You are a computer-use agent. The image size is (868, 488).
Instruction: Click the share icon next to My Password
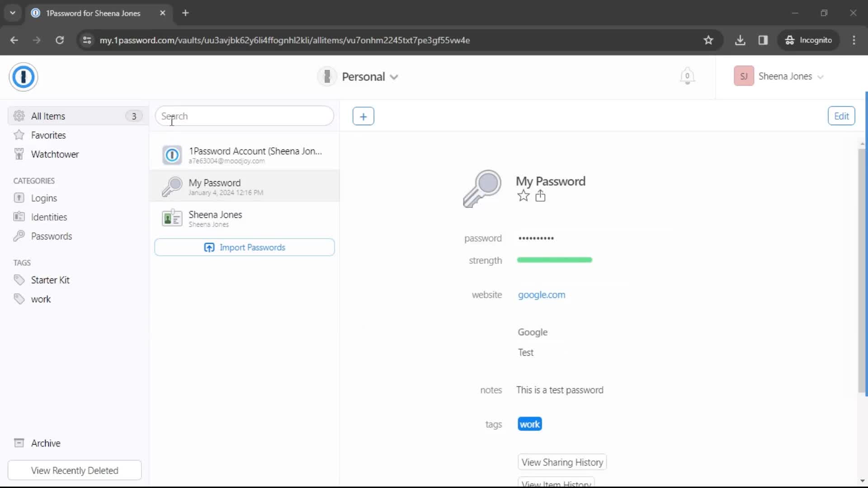click(540, 196)
